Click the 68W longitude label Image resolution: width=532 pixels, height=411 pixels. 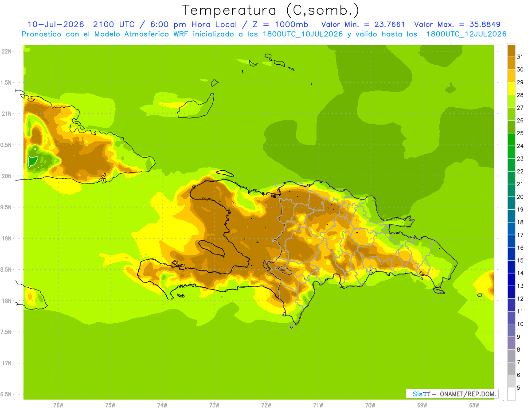coord(473,405)
